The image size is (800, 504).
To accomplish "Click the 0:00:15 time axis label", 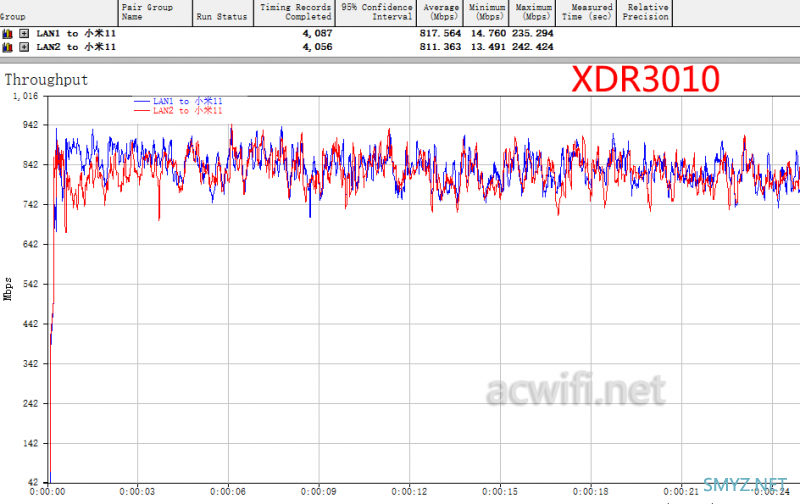I will [x=500, y=492].
